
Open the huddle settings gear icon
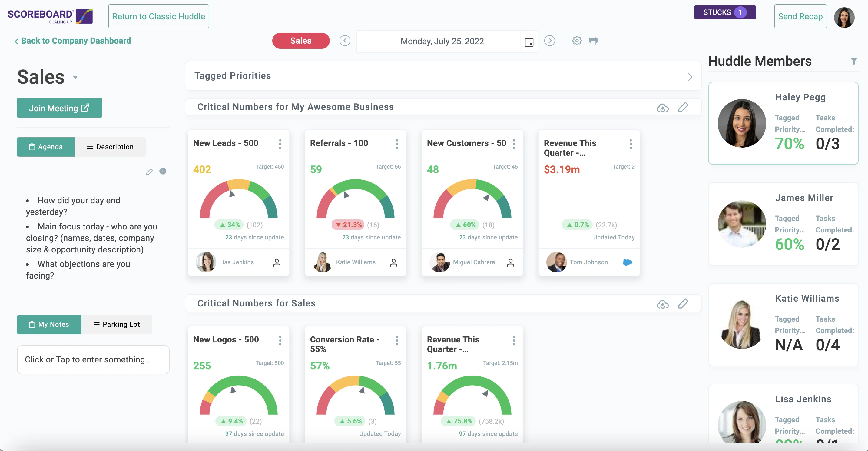577,41
